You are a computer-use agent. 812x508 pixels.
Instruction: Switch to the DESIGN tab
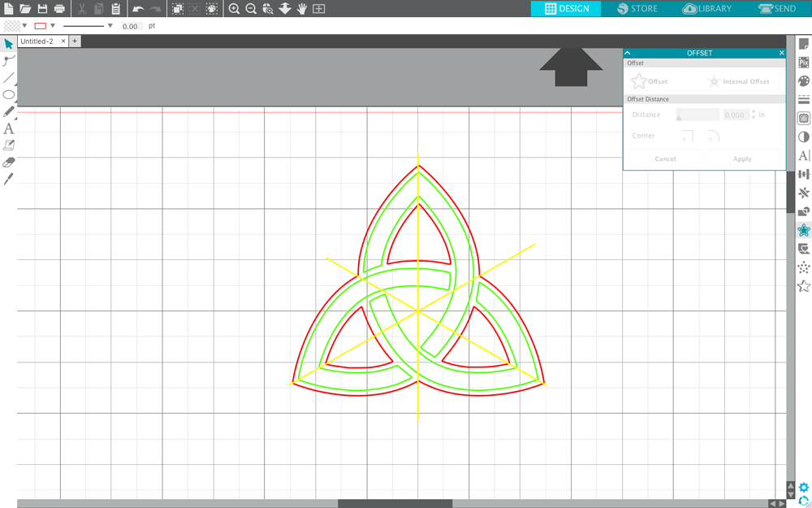[x=566, y=8]
